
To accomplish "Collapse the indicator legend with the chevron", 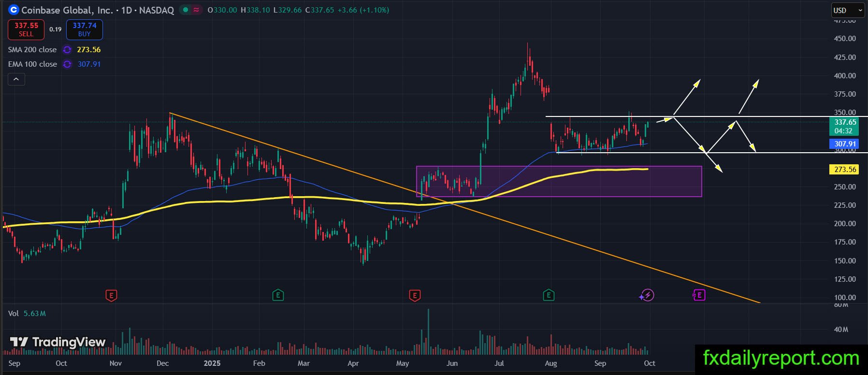I will pos(16,79).
